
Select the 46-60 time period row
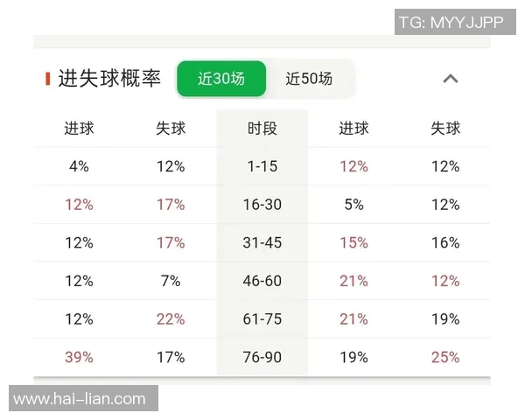pyautogui.click(x=262, y=281)
